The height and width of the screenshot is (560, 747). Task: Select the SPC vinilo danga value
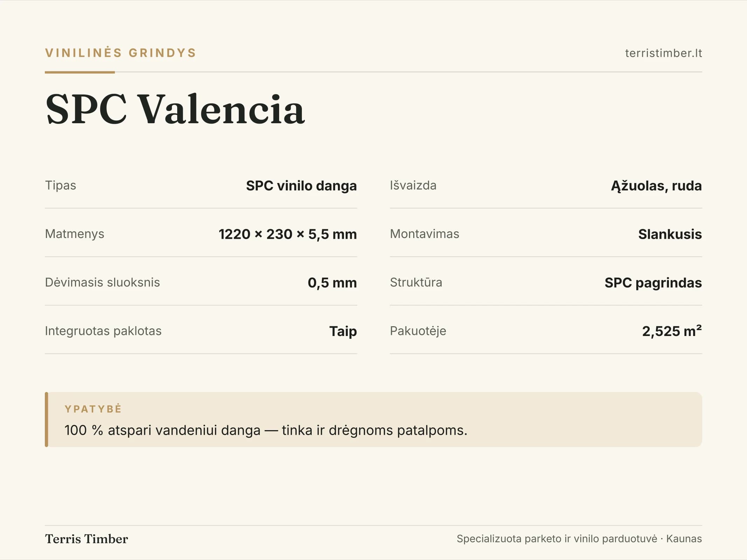coord(301,185)
